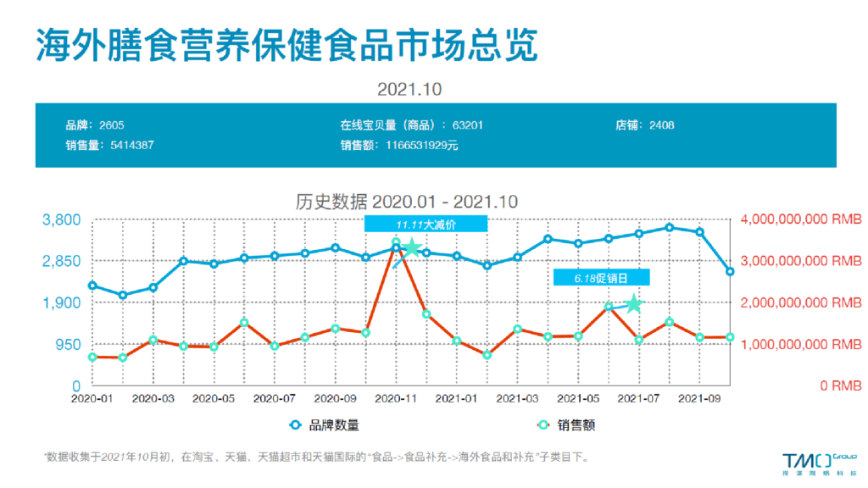This screenshot has height=488, width=868.
Task: Click the blue 品牌数量 legend marker
Action: click(296, 425)
